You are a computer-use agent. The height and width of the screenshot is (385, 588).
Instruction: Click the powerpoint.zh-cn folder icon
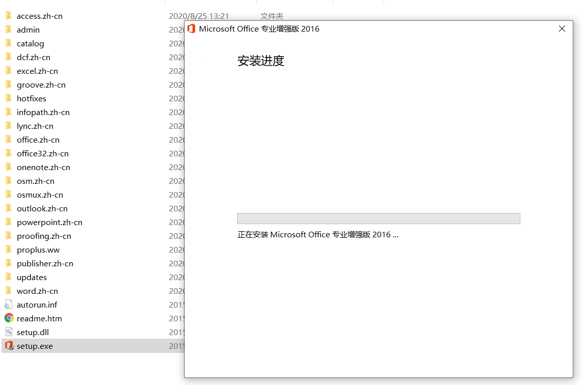9,222
